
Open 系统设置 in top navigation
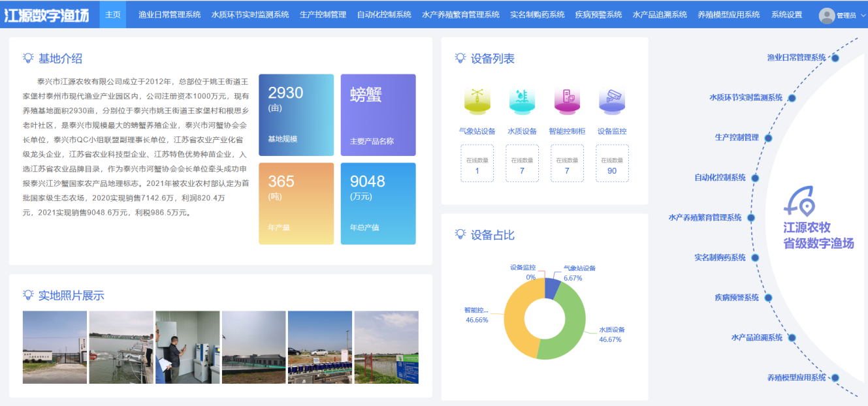click(787, 14)
